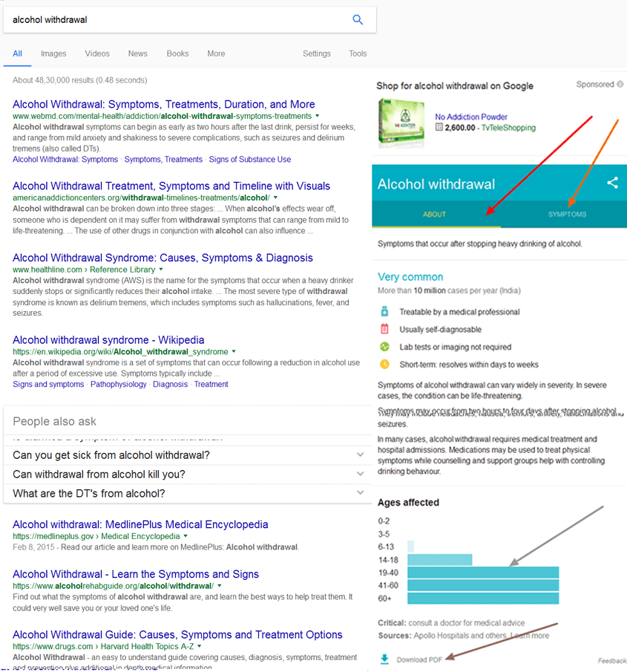Open dropdown arrow next to webmd.com URL
627x672 pixels.
pyautogui.click(x=318, y=116)
